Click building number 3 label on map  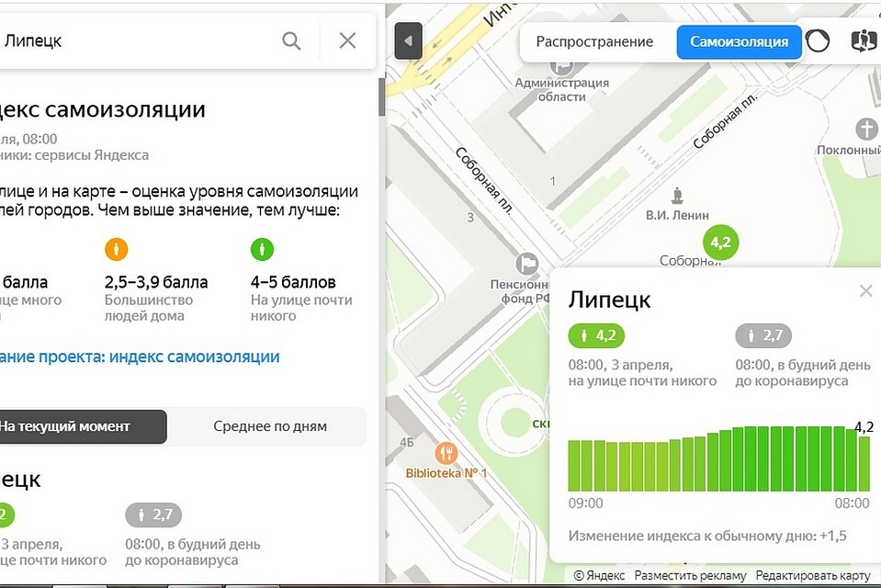click(470, 217)
